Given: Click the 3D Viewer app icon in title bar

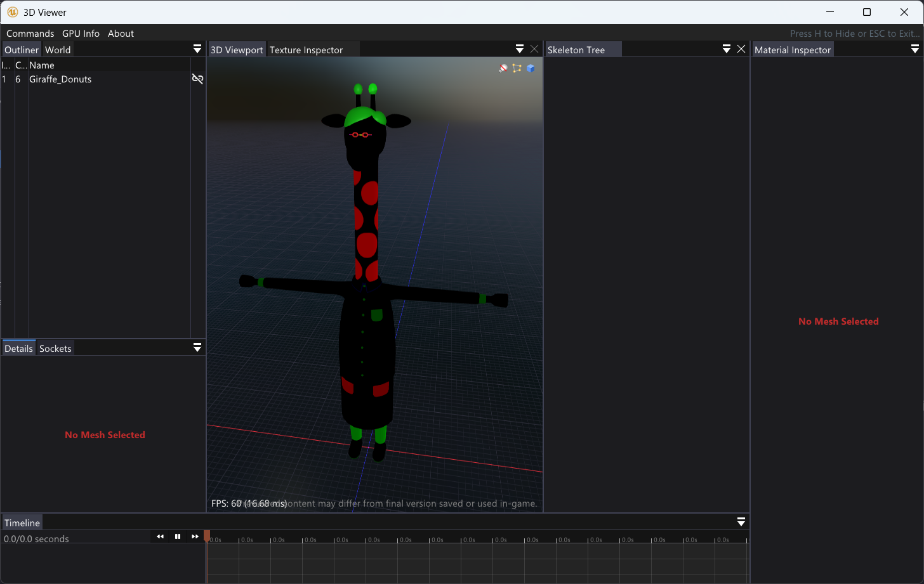Looking at the screenshot, I should [13, 12].
